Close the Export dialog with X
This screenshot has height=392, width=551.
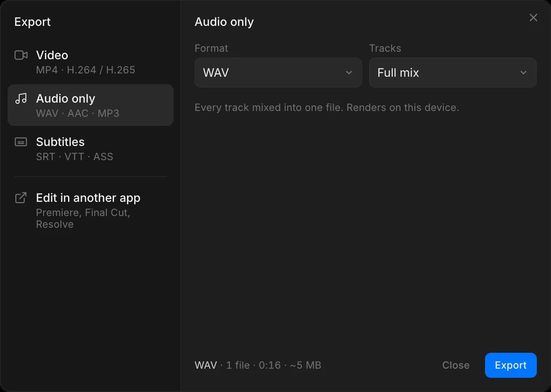point(533,18)
